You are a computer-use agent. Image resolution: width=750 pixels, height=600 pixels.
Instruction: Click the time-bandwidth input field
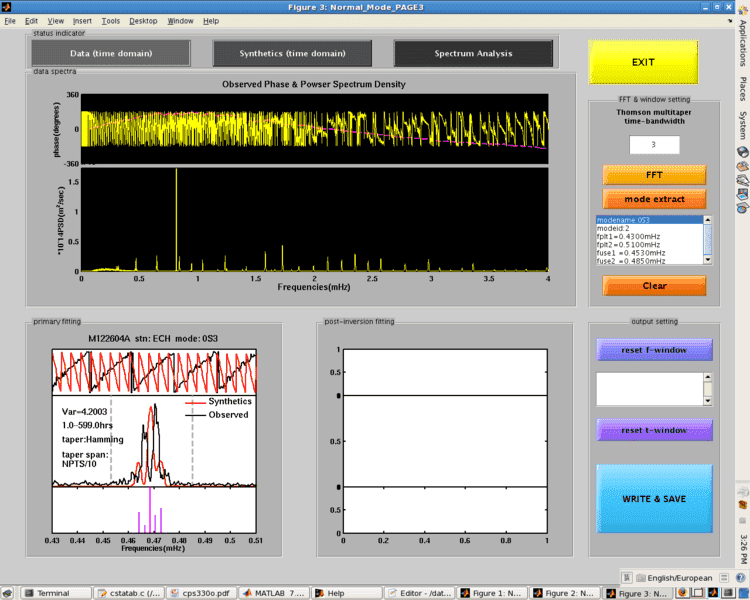pyautogui.click(x=654, y=145)
